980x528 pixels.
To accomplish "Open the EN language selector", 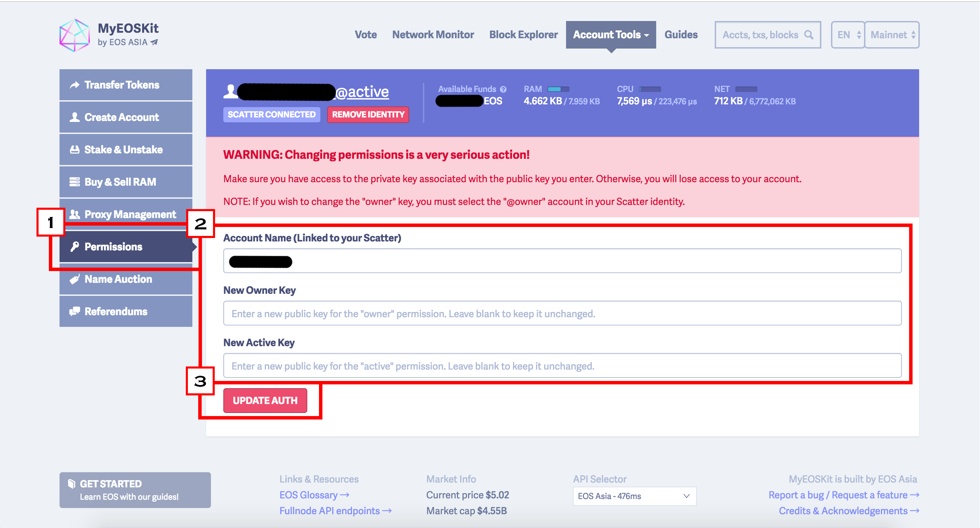I will tap(848, 35).
